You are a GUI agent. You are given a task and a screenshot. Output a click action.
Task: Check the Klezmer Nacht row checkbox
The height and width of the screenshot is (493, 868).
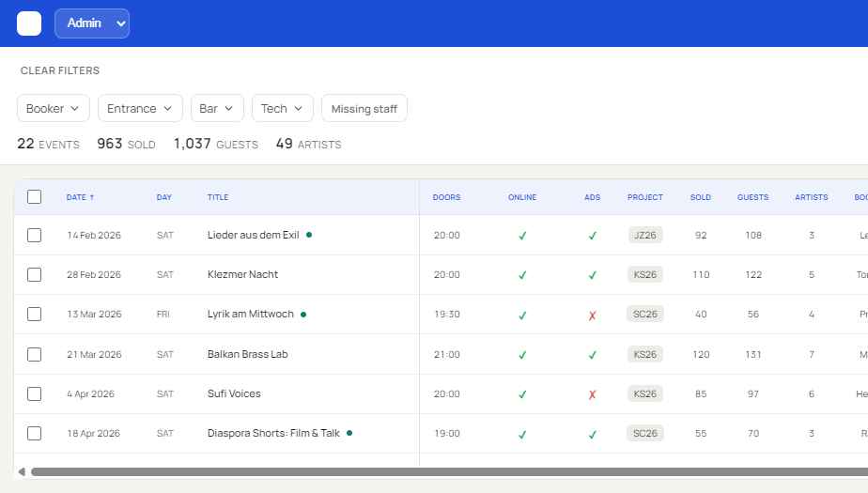point(35,274)
